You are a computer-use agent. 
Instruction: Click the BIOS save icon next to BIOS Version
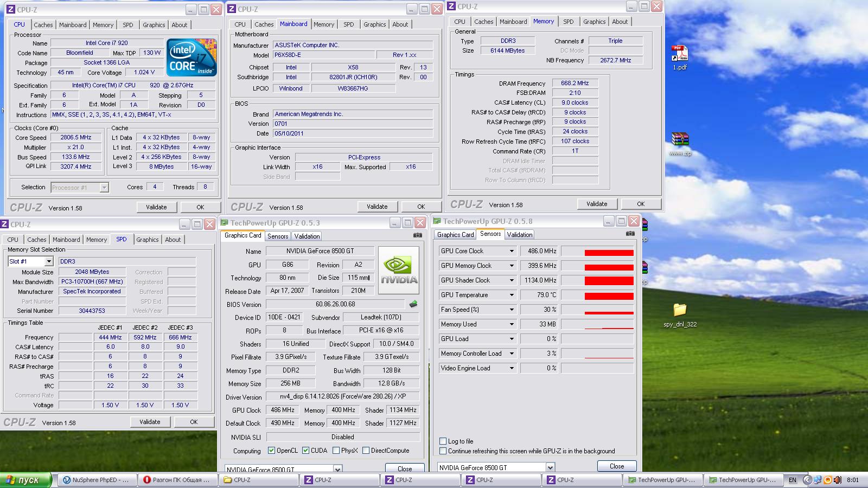click(413, 304)
